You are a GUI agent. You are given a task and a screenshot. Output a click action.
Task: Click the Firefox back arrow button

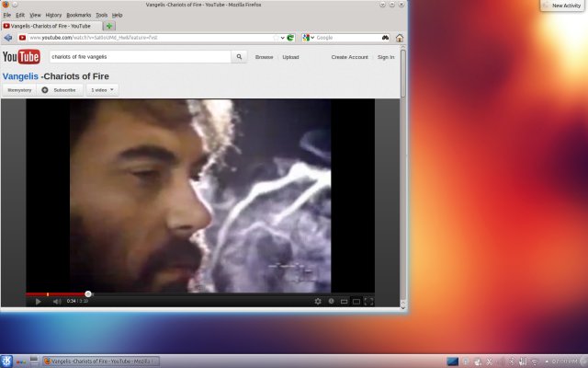[x=8, y=38]
